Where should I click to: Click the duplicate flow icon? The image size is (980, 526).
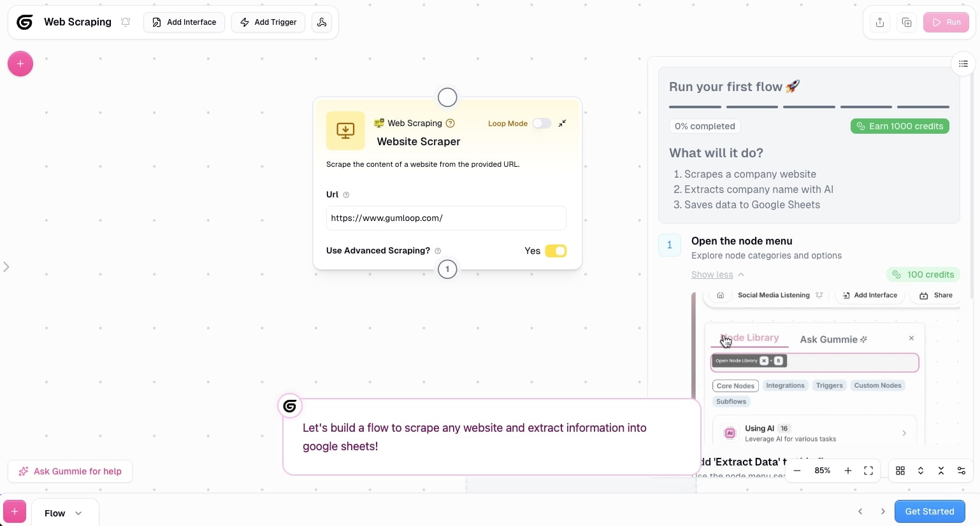coord(907,22)
